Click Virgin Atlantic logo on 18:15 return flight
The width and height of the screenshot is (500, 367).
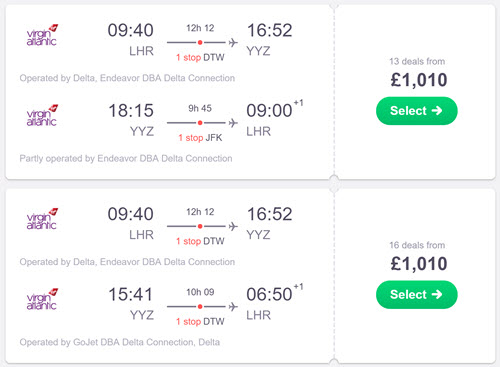coord(42,115)
